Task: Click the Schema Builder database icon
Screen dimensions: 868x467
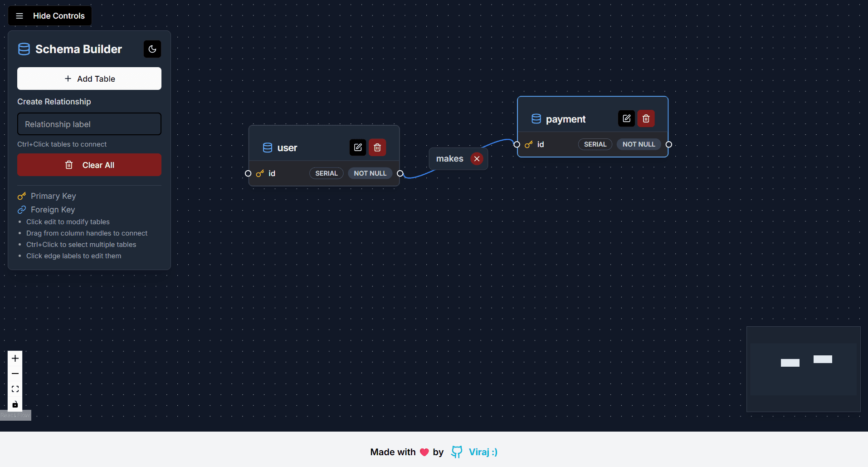Action: tap(24, 49)
